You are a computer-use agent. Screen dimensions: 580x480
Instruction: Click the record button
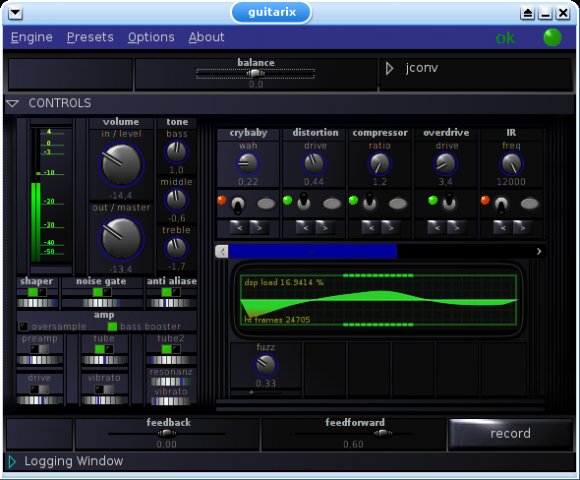pos(510,433)
